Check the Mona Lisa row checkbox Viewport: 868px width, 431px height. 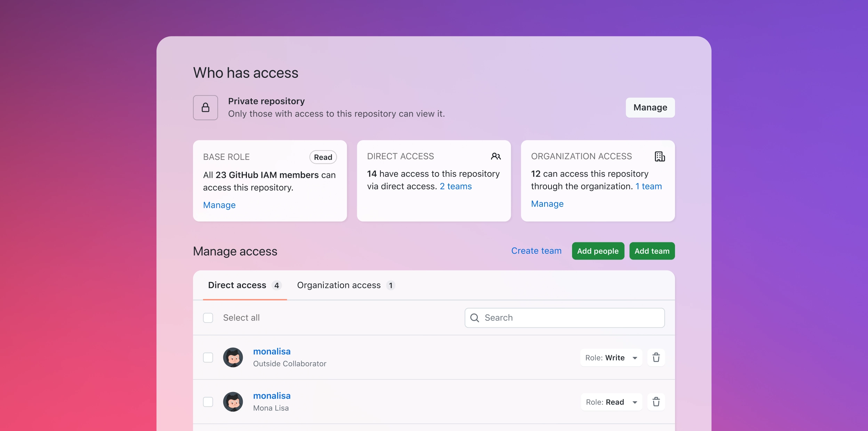click(208, 401)
